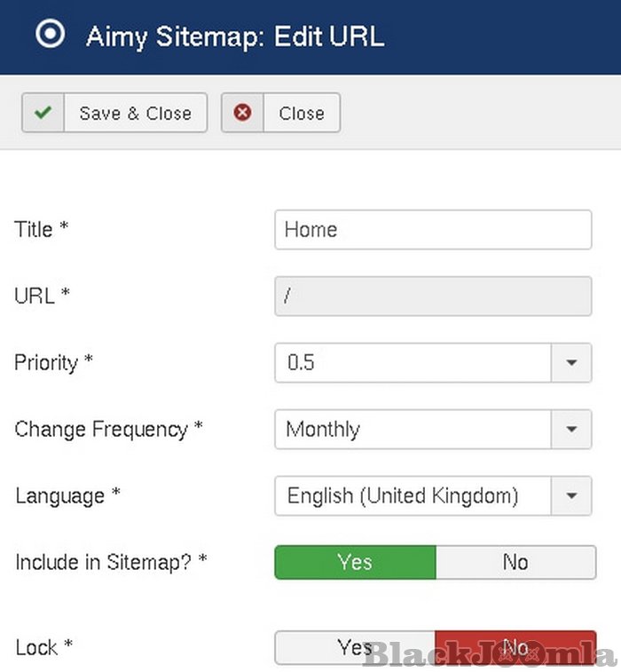This screenshot has height=672, width=621.
Task: Expand the Priority dropdown arrow
Action: click(571, 363)
